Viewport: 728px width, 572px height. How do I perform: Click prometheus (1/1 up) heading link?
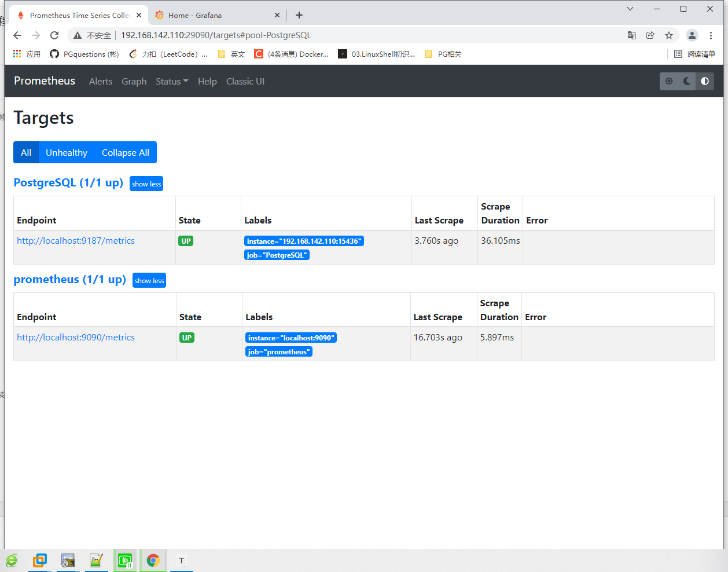pos(70,279)
